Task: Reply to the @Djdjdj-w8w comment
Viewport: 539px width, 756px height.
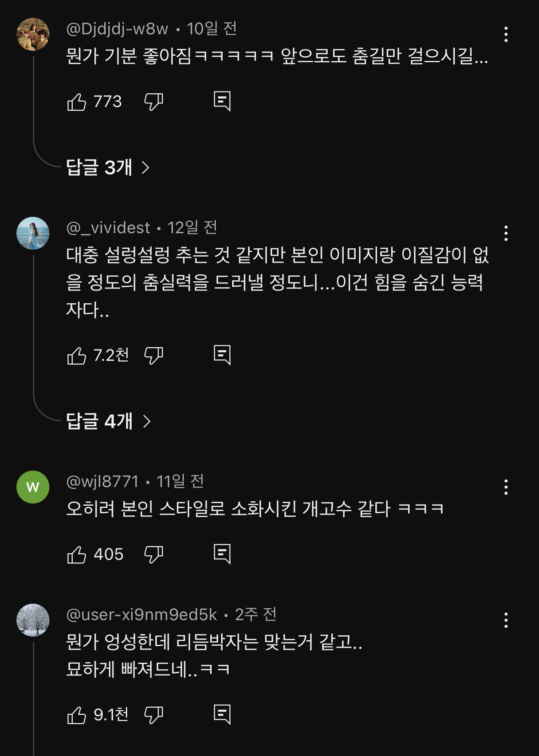Action: point(222,102)
